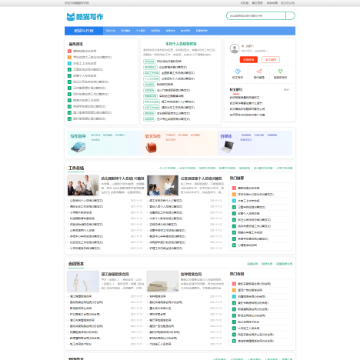
Task: Click the solid red button under the avatar
Action: click(249, 60)
